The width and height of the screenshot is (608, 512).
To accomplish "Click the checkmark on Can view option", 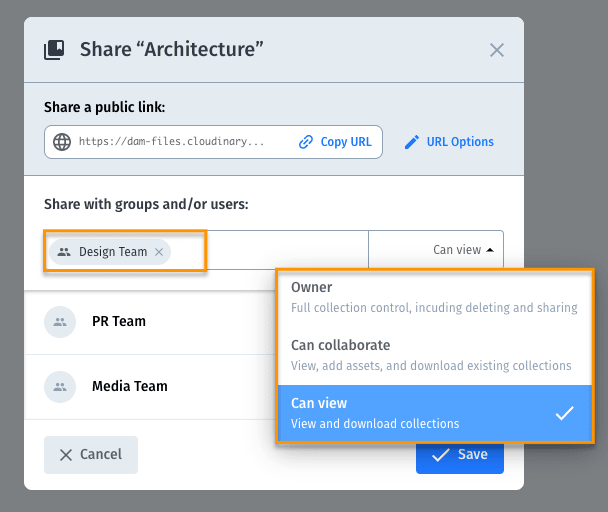I will 565,413.
